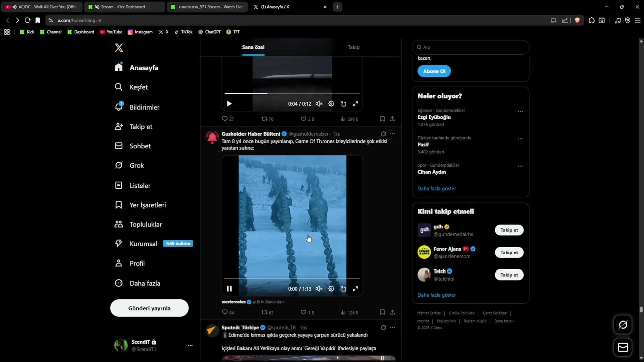This screenshot has width=644, height=362.
Task: Open floating messages envelope button
Action: (623, 347)
